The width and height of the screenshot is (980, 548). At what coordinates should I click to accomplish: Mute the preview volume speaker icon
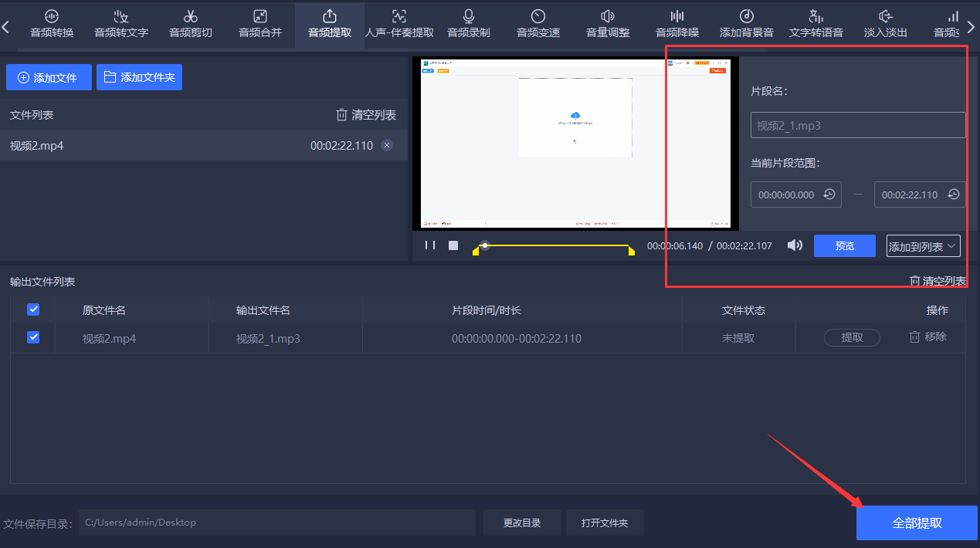[x=795, y=245]
